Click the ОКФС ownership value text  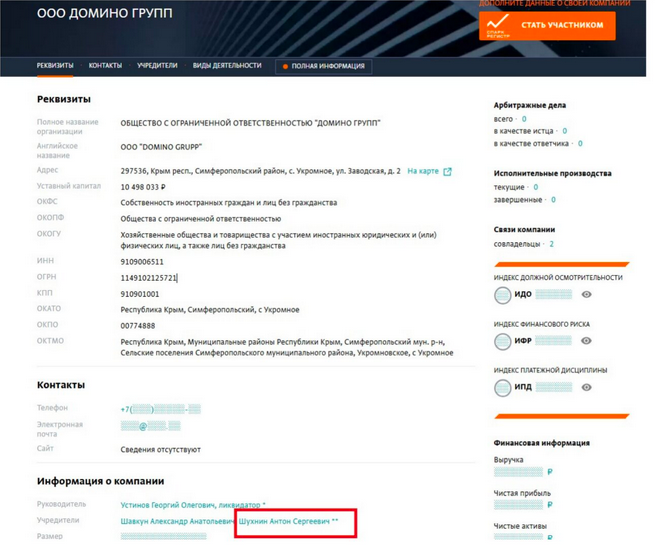click(229, 203)
